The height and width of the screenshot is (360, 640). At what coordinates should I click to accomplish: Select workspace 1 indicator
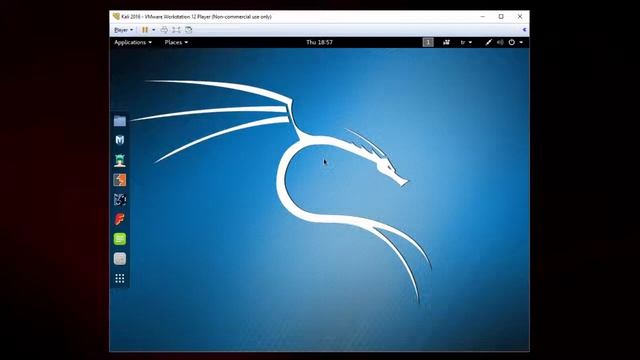(x=428, y=42)
